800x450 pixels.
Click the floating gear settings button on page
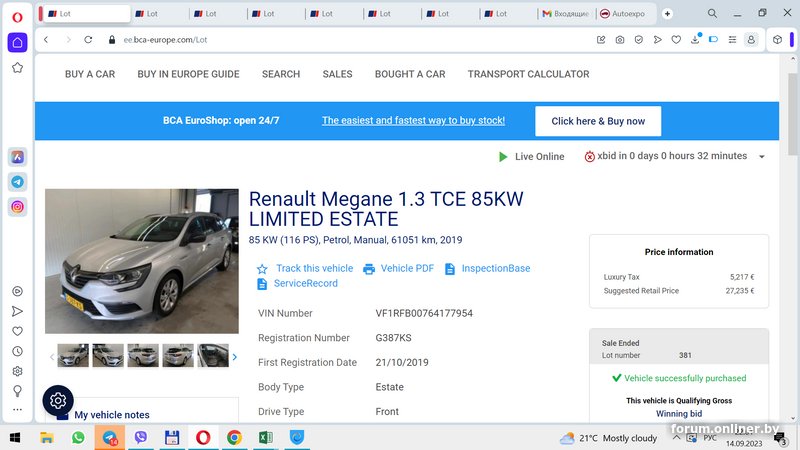58,401
